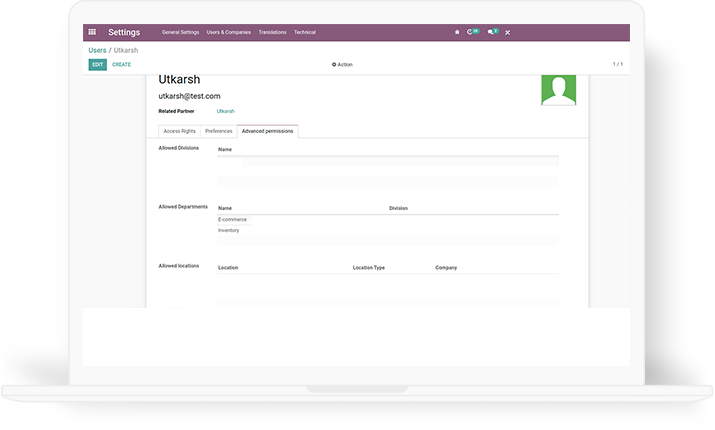This screenshot has width=715, height=430.
Task: Click the Utkarsh user avatar image
Action: (x=559, y=90)
